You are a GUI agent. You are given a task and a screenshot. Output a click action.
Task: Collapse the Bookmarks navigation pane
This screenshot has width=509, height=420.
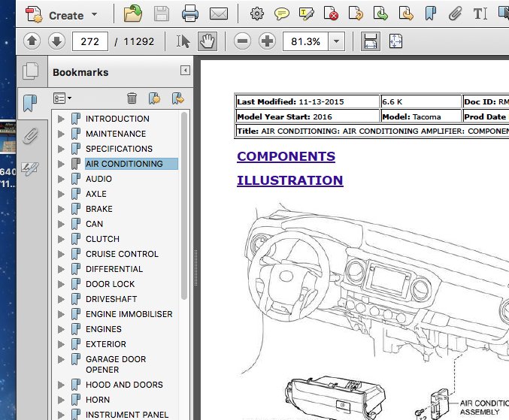(x=185, y=71)
